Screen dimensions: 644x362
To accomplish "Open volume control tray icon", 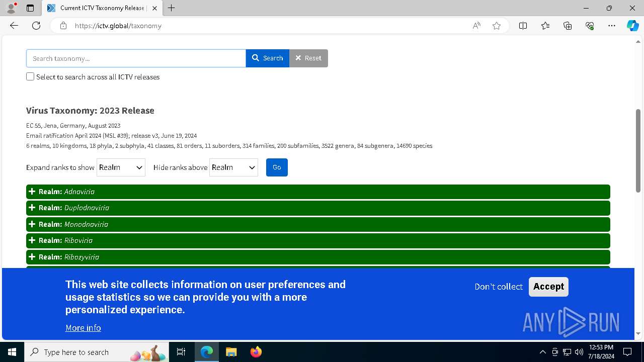I will click(x=579, y=352).
